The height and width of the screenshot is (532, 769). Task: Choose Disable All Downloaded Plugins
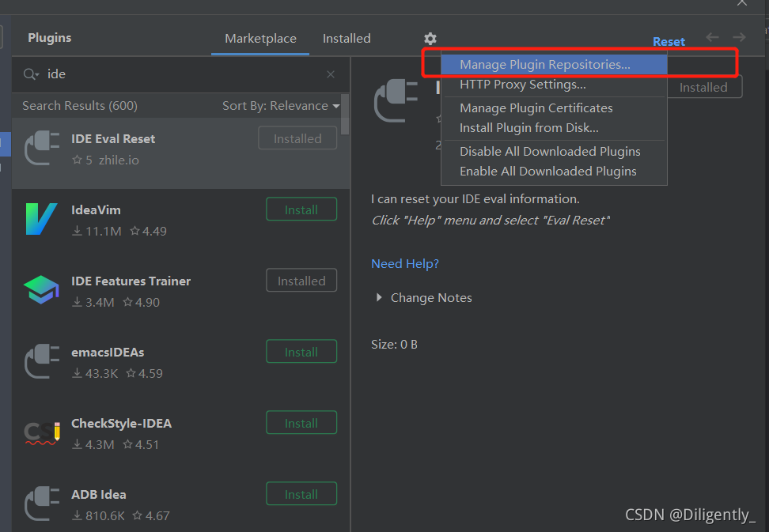point(554,151)
